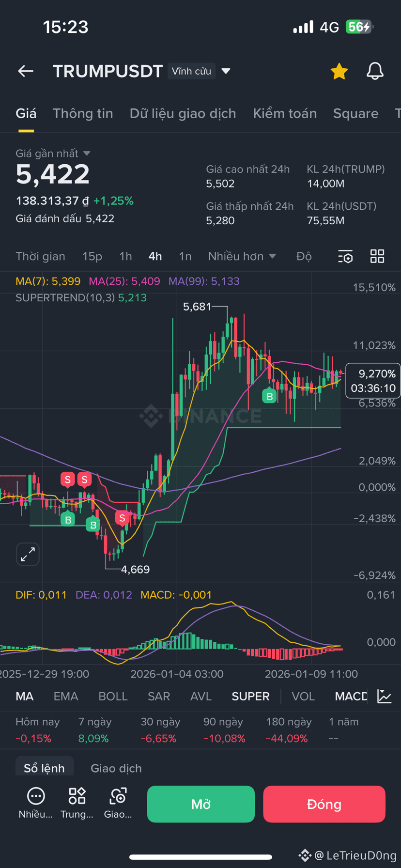Open the indicator chart line icon
Screen dimensions: 401x868
pos(385,697)
